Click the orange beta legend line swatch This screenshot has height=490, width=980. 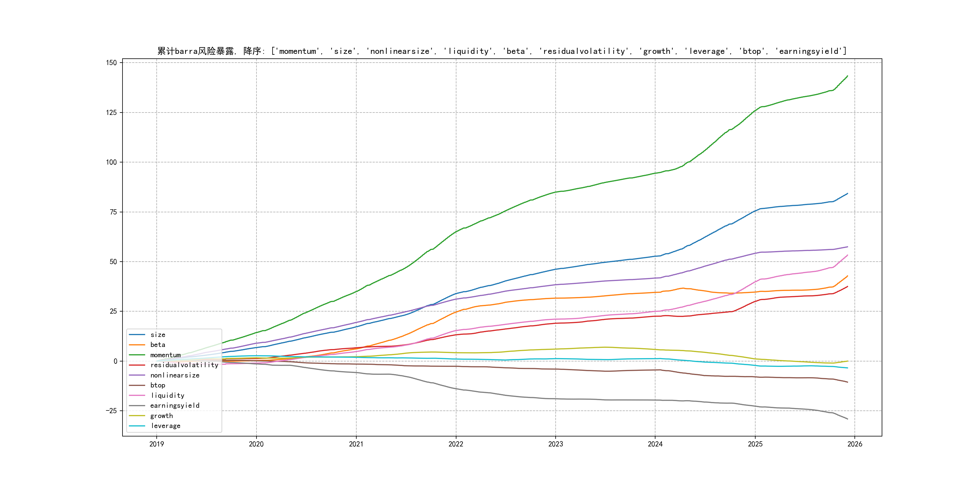137,345
